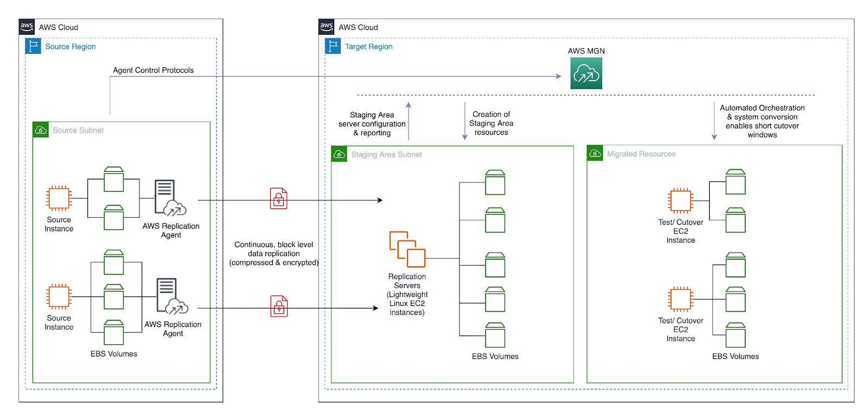Select the Target Region flag icon
868x416 pixels.
pyautogui.click(x=333, y=46)
